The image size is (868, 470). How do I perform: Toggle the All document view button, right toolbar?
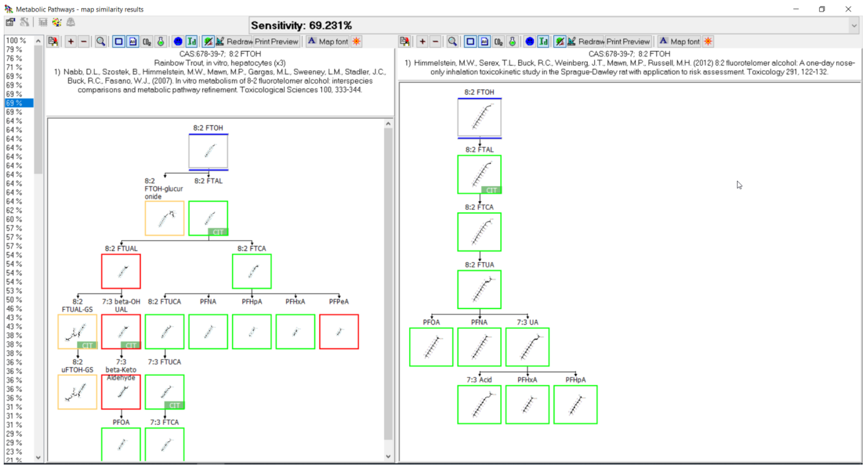[485, 41]
